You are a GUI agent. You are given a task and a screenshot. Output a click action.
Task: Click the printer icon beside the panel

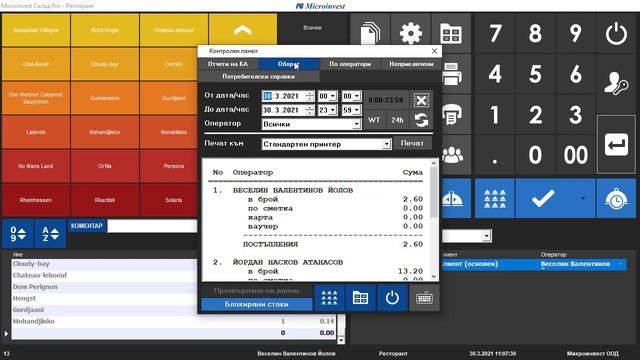(452, 74)
